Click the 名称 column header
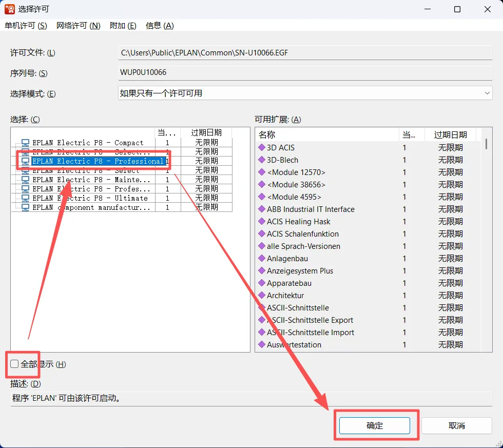 coord(327,134)
